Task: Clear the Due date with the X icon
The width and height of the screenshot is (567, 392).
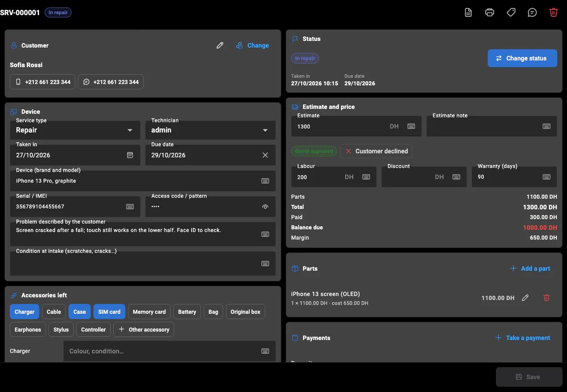Action: point(265,155)
